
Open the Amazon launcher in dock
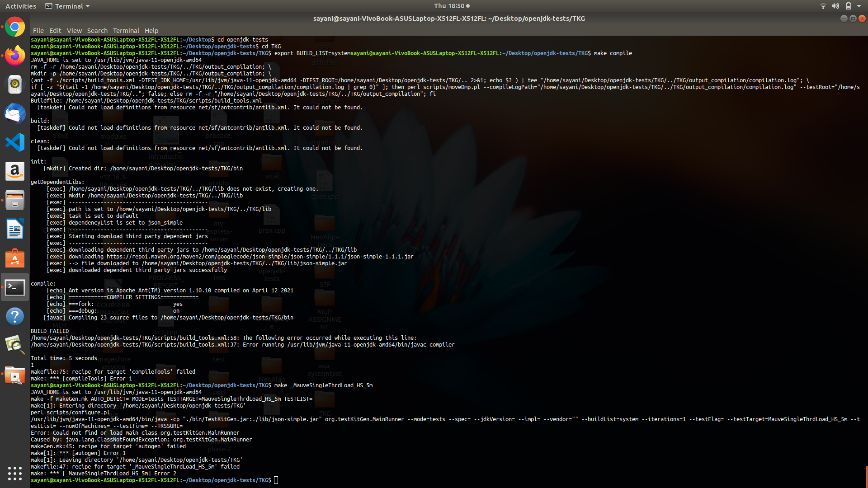[x=15, y=171]
